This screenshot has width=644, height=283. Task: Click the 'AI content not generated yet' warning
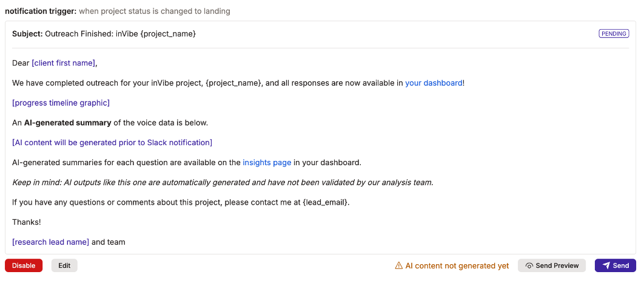[x=457, y=266]
